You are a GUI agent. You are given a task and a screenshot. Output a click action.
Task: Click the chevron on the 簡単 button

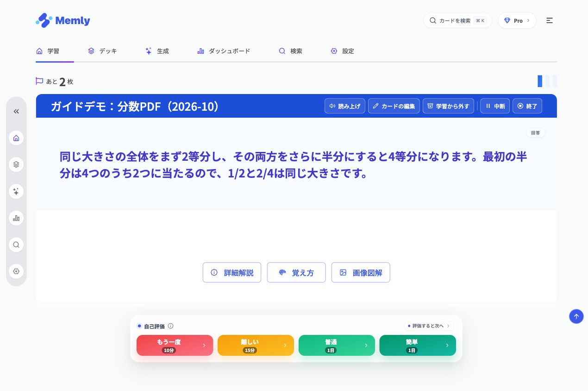447,345
